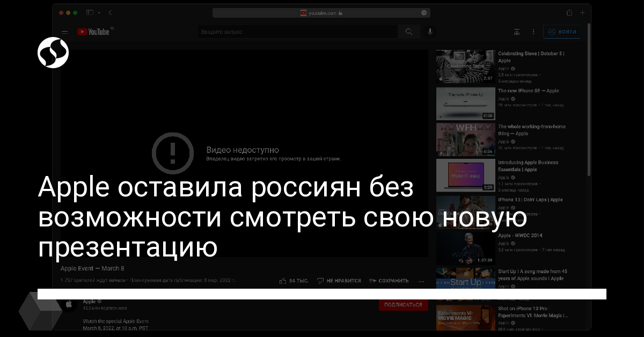Open the YouTube hamburger guide menu
644x337 pixels.
pos(64,32)
